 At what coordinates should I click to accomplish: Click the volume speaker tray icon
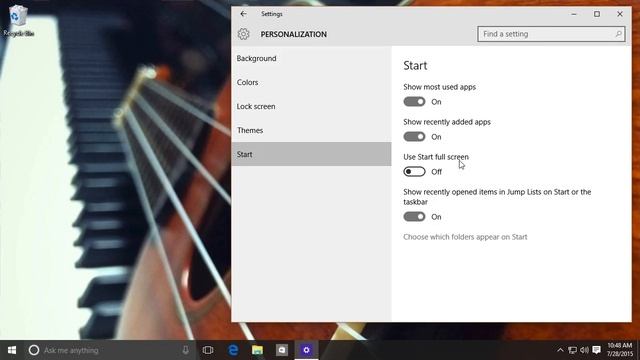click(584, 350)
